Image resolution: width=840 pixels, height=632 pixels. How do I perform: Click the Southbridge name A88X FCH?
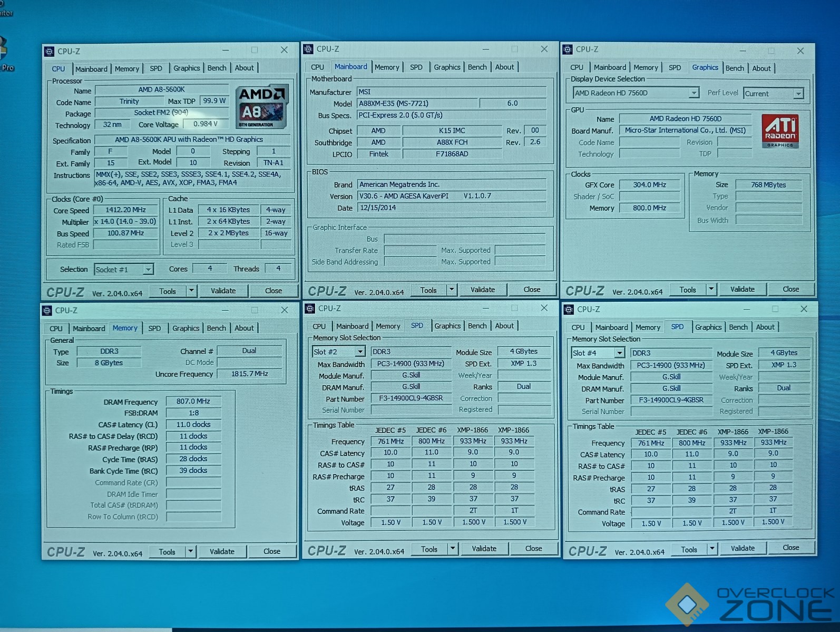452,142
